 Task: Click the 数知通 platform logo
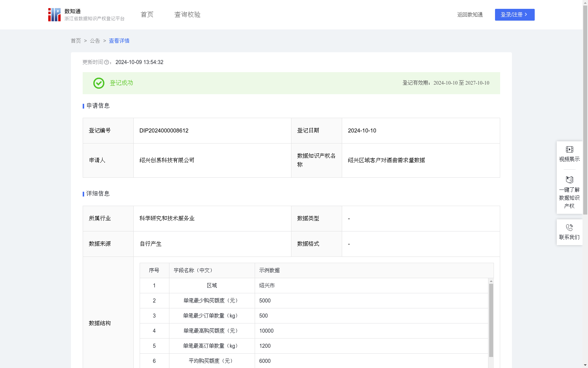pyautogui.click(x=86, y=15)
